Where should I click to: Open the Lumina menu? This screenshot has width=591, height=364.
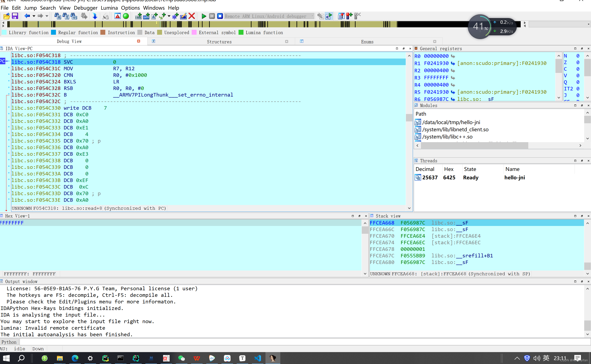pos(109,8)
